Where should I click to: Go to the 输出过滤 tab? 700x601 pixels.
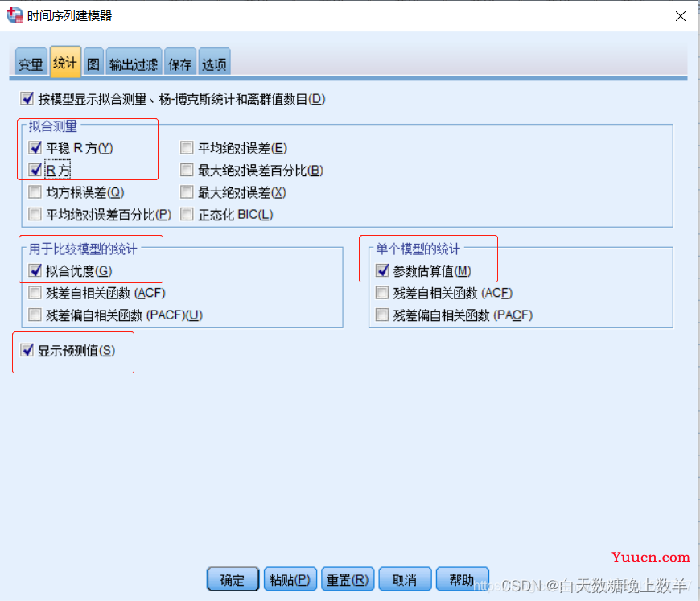click(134, 64)
